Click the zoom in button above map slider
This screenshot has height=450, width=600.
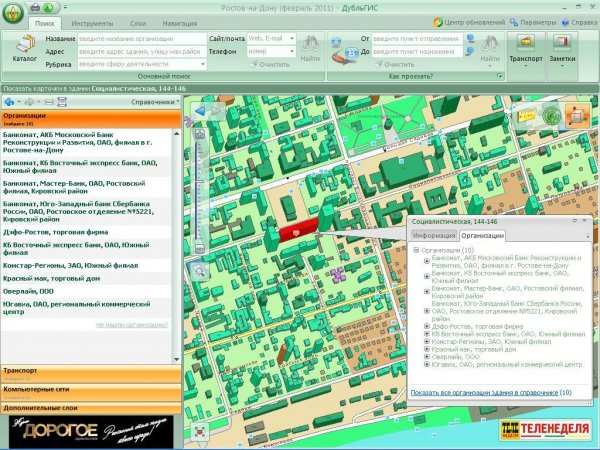[200, 134]
